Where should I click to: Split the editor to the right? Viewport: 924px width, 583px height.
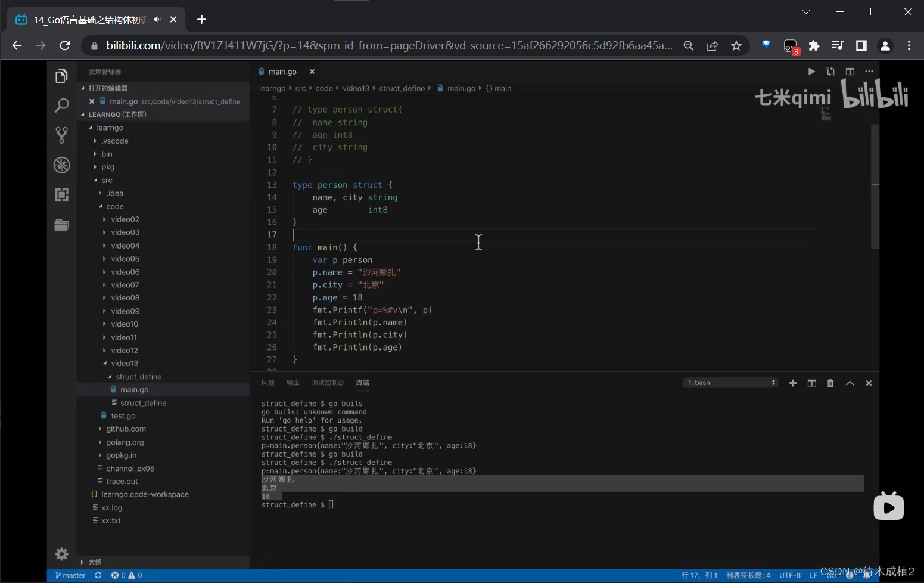(x=850, y=72)
